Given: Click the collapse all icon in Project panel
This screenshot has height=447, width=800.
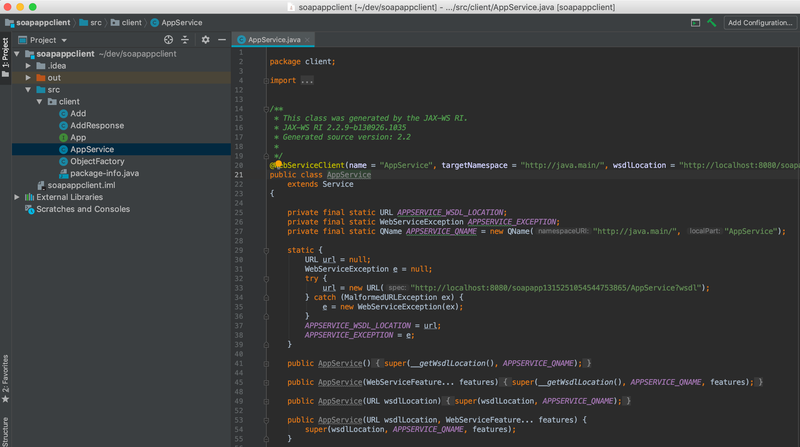Looking at the screenshot, I should coord(185,40).
